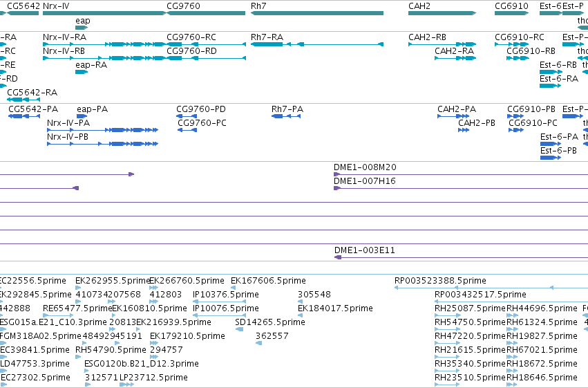Select the RP003432517.5prime EST feature
This screenshot has height=388, width=588.
[511, 302]
